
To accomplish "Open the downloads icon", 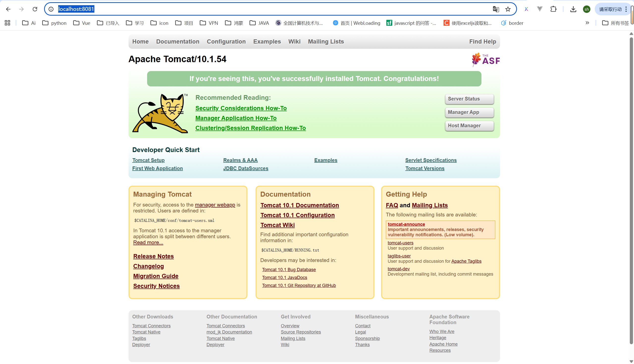I will click(x=573, y=9).
